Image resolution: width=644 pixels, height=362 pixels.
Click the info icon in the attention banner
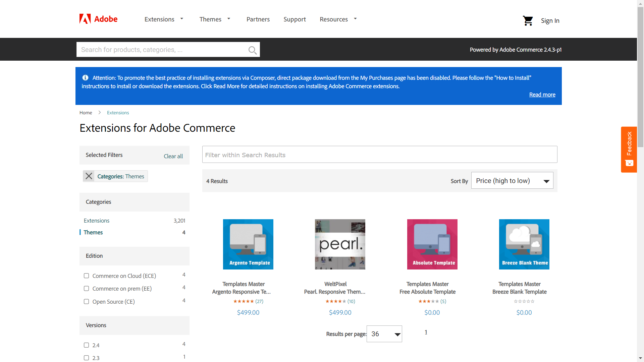click(x=86, y=78)
